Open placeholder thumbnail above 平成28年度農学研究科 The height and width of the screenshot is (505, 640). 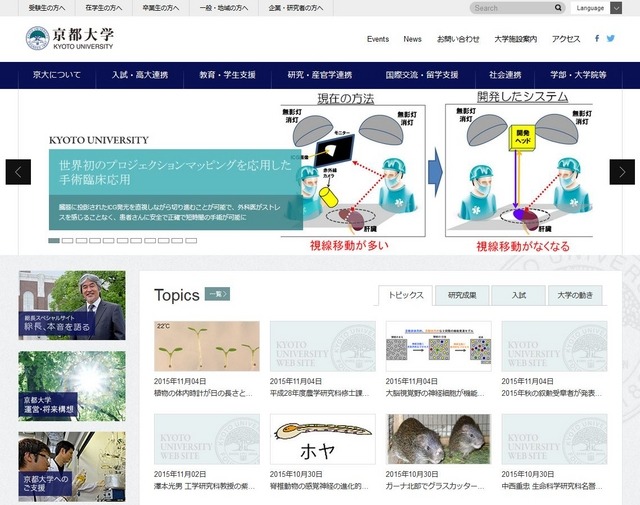click(323, 346)
